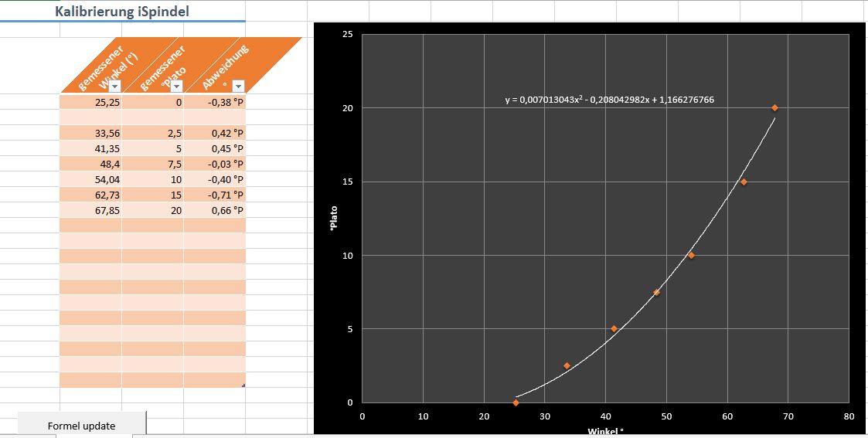
Task: Click the chart data point at 5 °Plato
Action: tap(614, 329)
